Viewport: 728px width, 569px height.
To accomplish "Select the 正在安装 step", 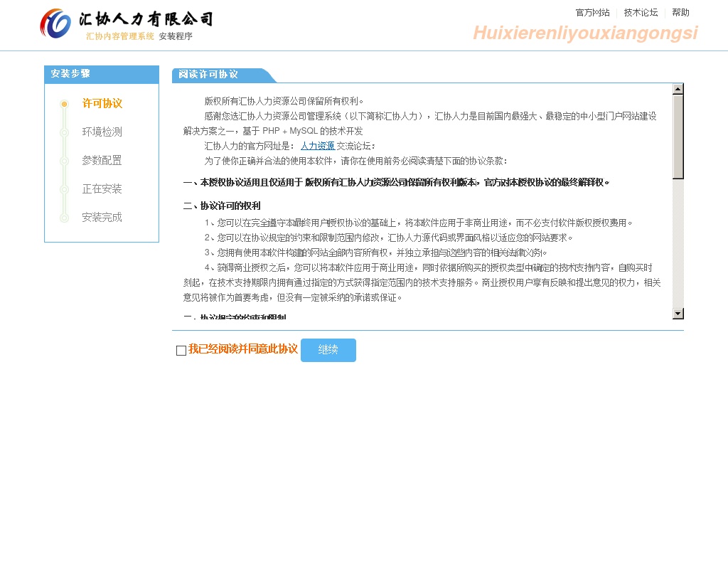I will 102,189.
